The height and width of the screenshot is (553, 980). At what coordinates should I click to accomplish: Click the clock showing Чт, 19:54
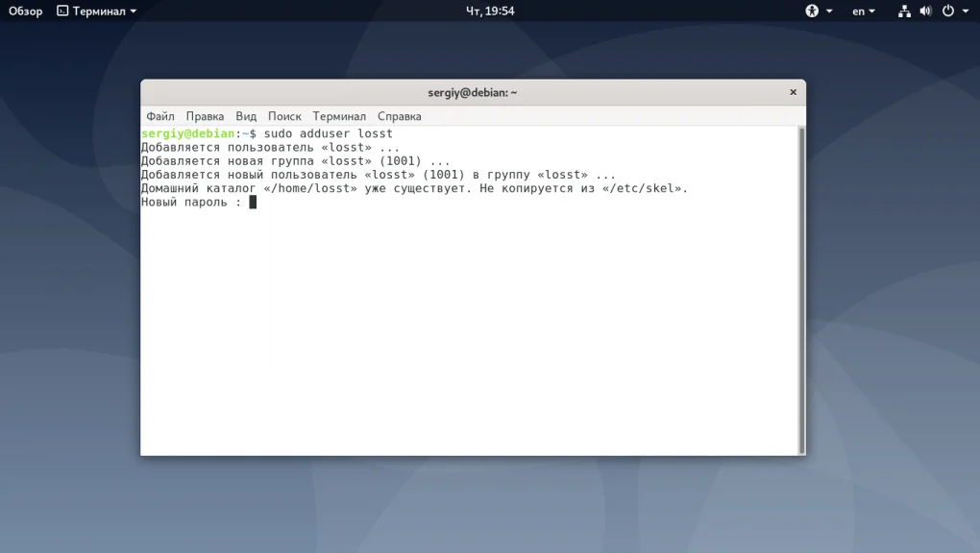point(492,11)
